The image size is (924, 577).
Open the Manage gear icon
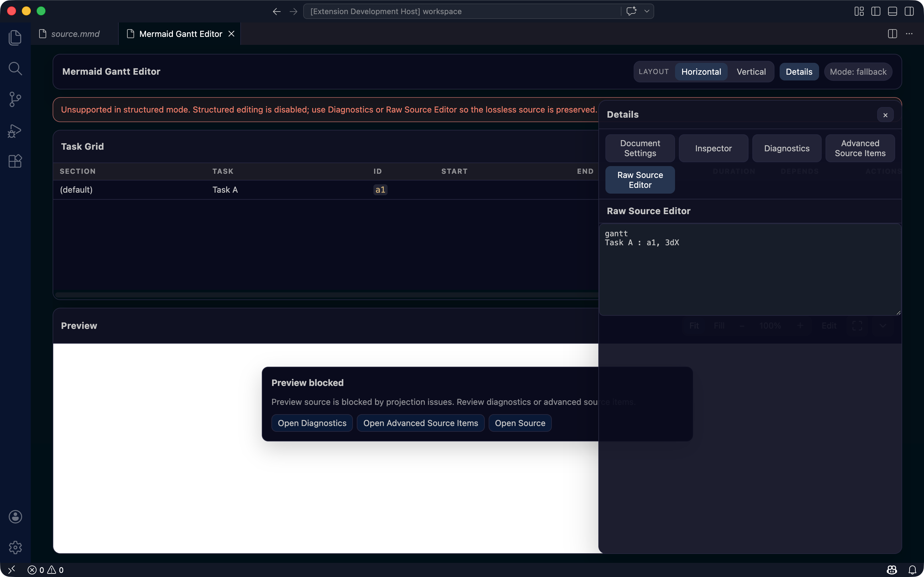tap(15, 547)
